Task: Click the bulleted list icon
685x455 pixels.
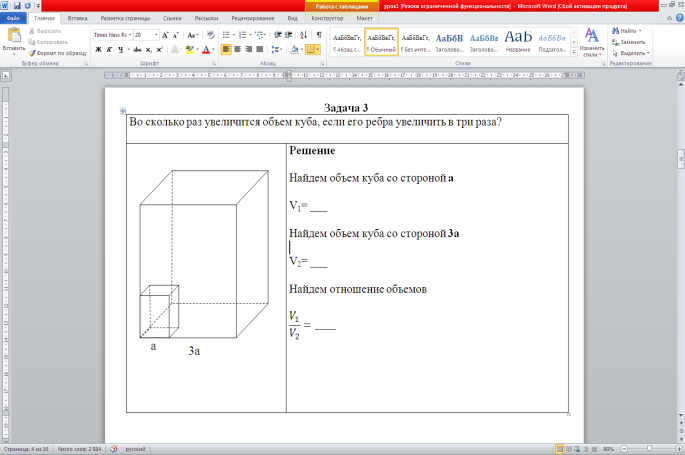Action: pyautogui.click(x=226, y=34)
